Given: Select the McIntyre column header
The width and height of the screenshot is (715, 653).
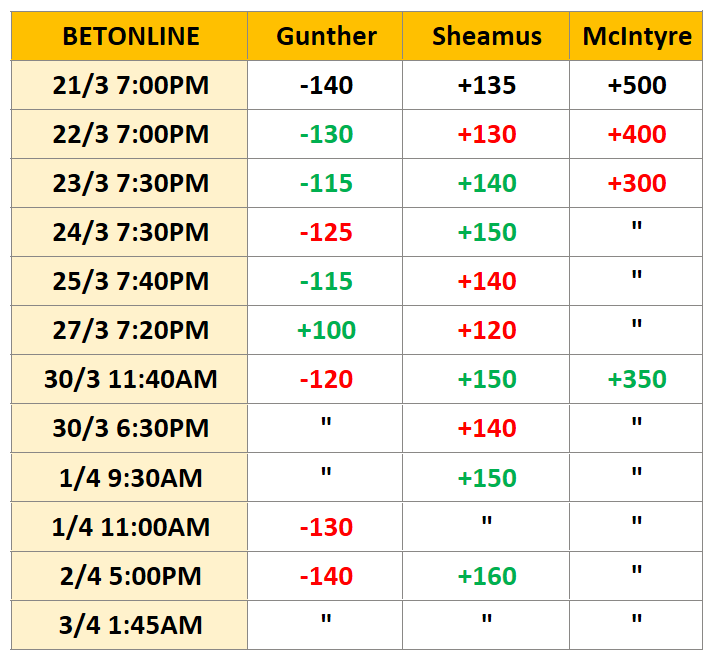Looking at the screenshot, I should coord(636,36).
